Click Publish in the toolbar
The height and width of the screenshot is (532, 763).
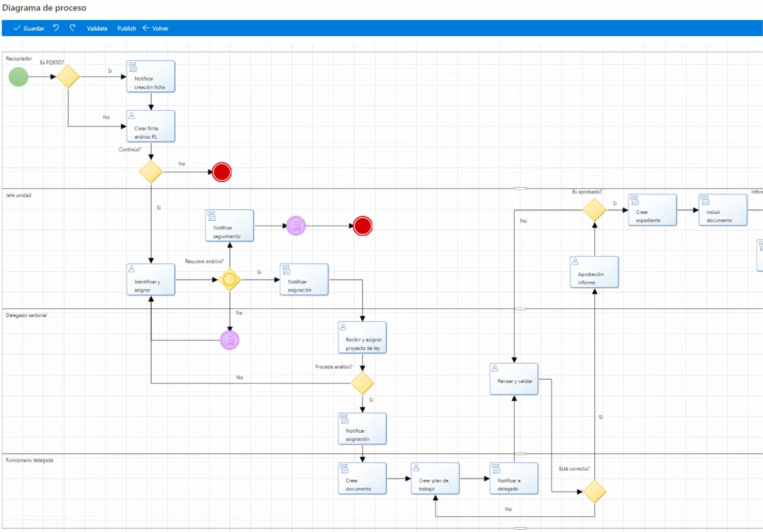[x=126, y=29]
